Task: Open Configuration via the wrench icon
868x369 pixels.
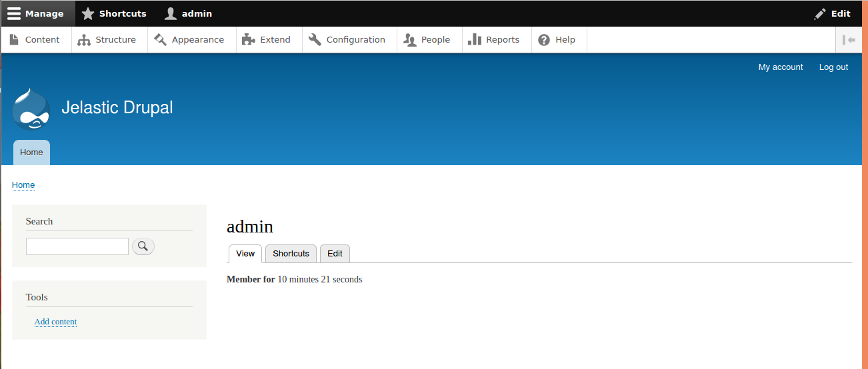Action: (315, 40)
